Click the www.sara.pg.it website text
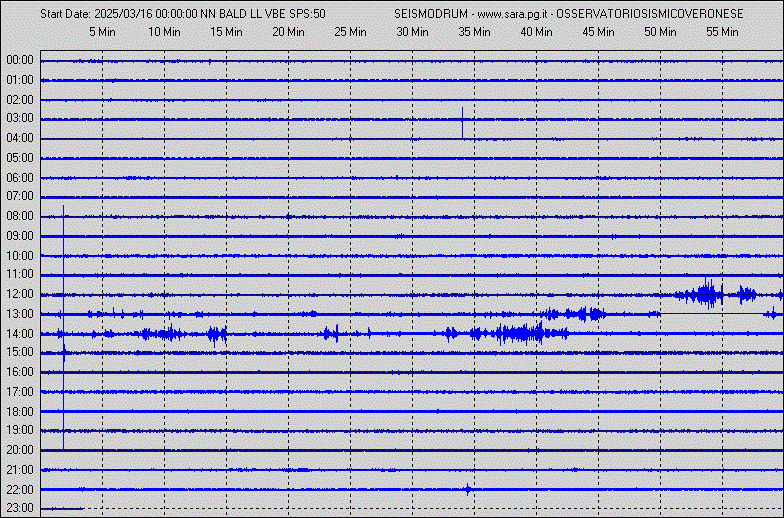This screenshot has height=518, width=784. [x=514, y=14]
